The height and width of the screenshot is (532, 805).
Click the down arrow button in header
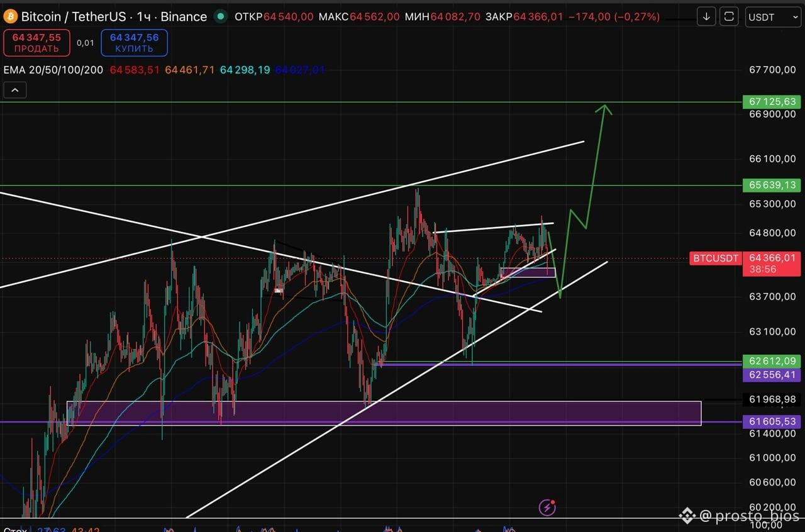tap(706, 16)
